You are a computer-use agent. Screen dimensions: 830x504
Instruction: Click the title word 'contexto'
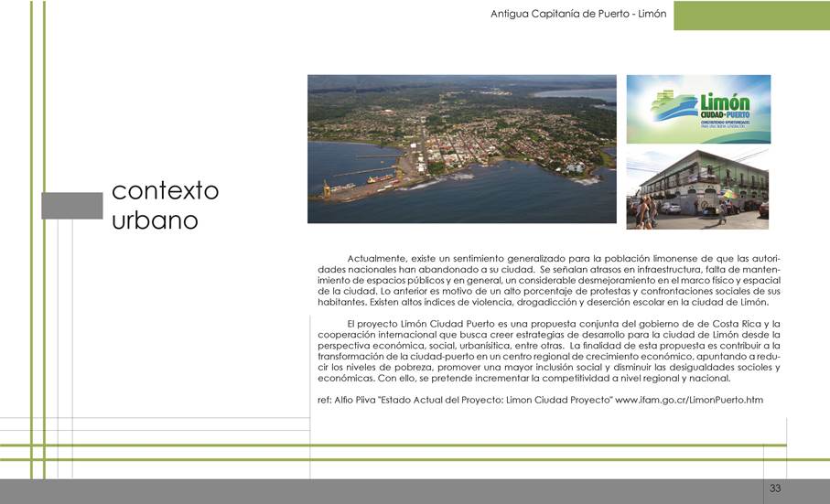[x=165, y=190]
